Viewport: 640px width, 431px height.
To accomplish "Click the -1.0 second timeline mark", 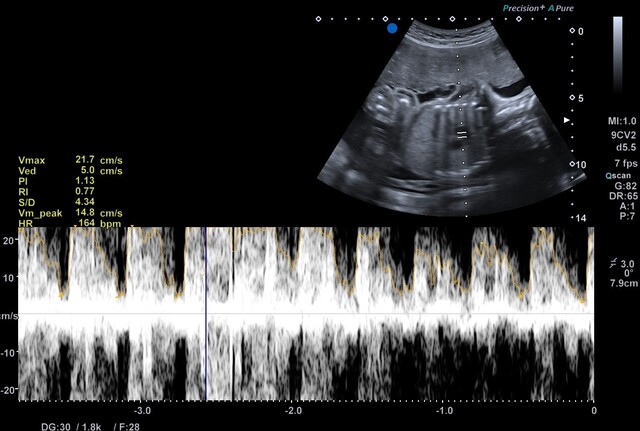I will pos(443,411).
